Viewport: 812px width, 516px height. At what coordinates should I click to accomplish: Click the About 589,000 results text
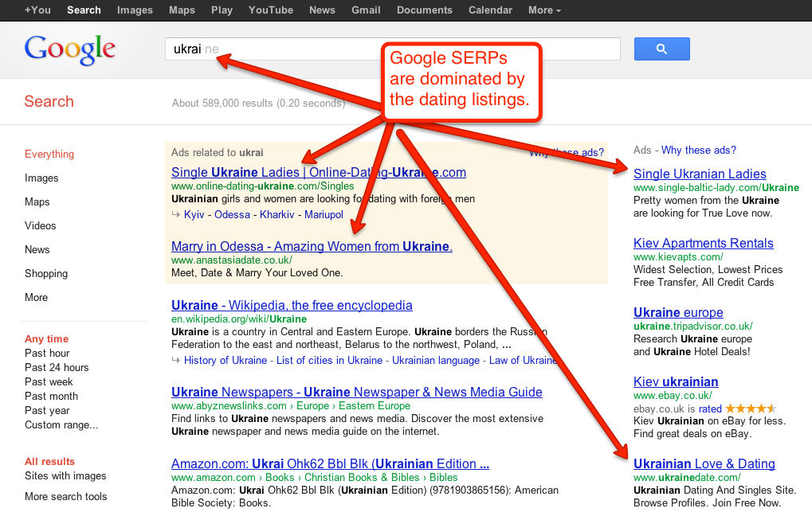(258, 103)
